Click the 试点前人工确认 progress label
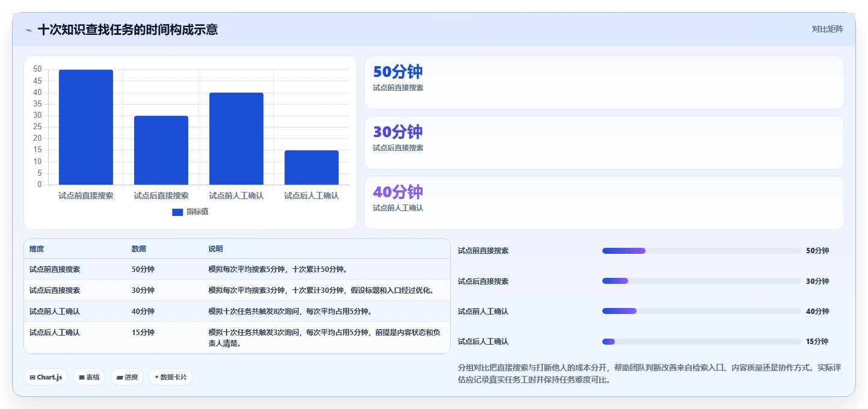This screenshot has width=868, height=409. coord(483,311)
